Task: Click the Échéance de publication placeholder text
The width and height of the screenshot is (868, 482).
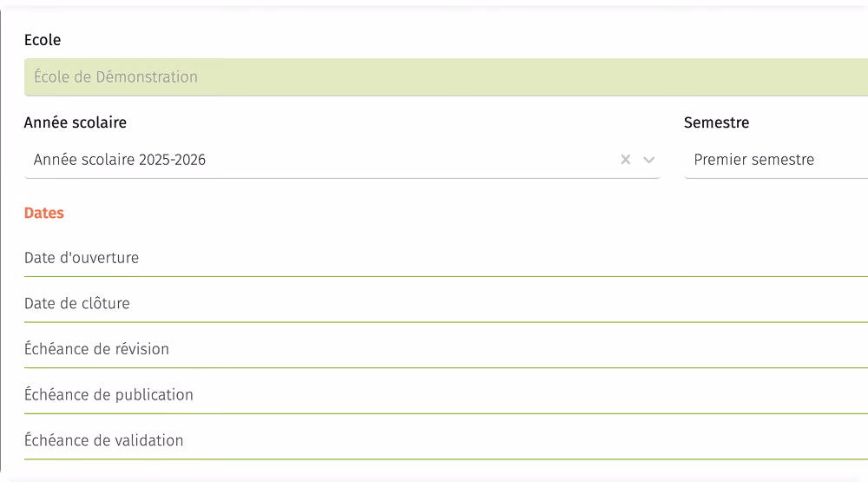Action: tap(109, 394)
